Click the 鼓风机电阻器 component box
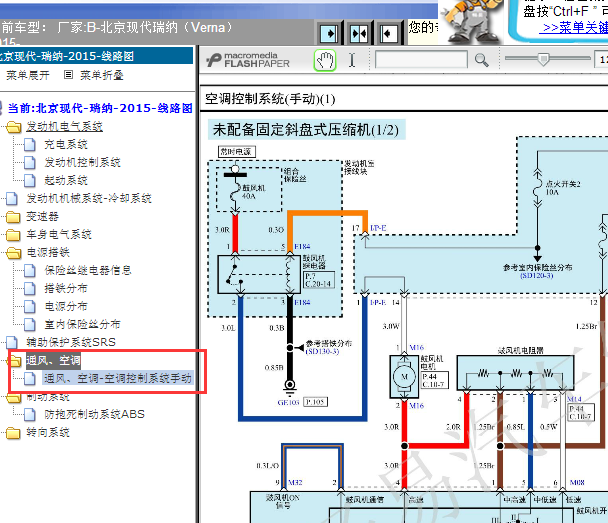The width and height of the screenshot is (608, 523). tap(515, 373)
